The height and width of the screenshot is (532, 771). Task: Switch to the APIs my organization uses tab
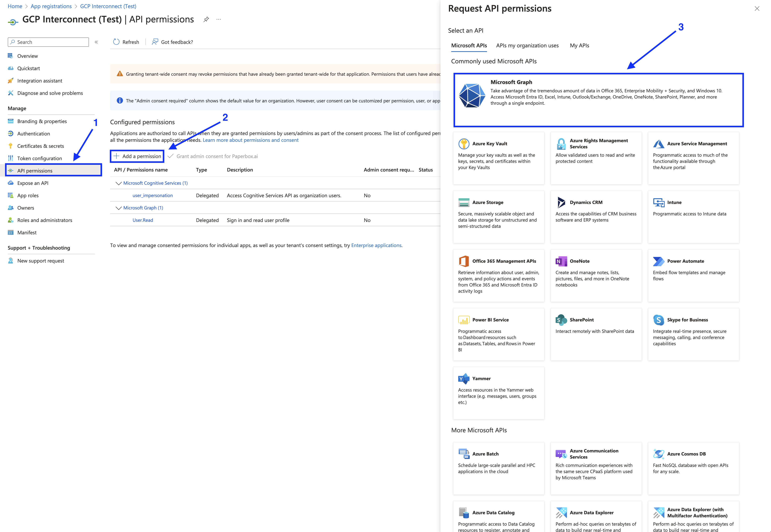pos(527,45)
